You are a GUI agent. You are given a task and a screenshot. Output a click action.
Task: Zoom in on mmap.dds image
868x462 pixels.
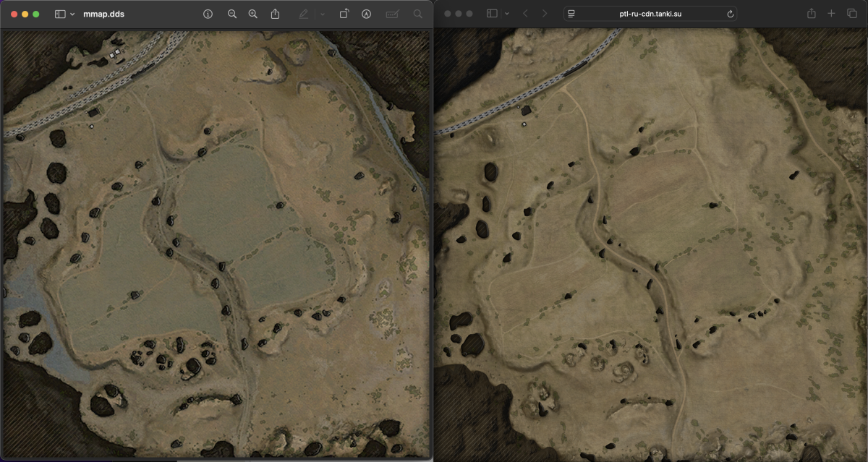pyautogui.click(x=252, y=14)
